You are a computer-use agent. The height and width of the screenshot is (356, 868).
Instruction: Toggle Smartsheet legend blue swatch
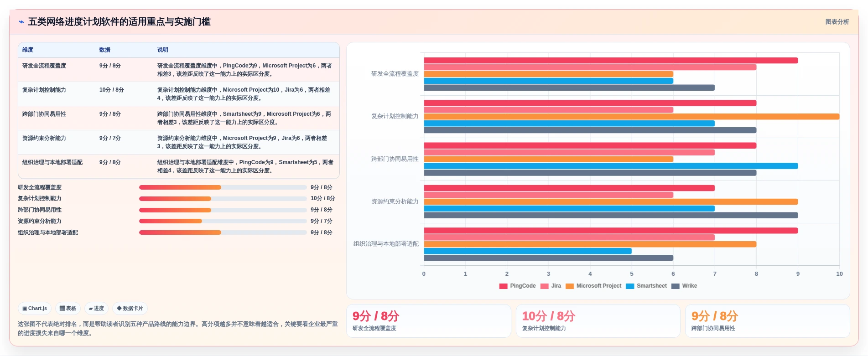pos(630,286)
